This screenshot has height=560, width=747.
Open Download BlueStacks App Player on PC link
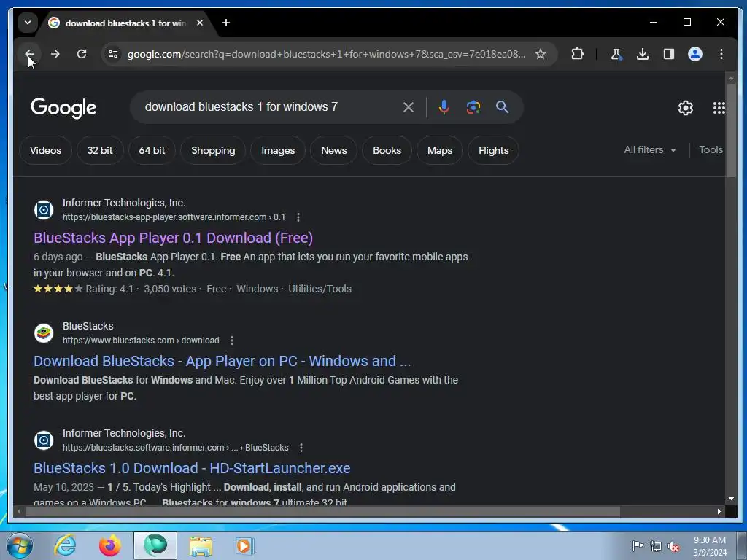pos(222,361)
